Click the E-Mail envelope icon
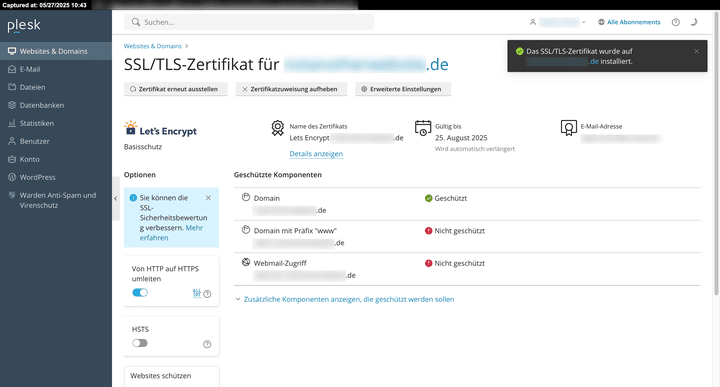This screenshot has width=720, height=387. click(12, 69)
